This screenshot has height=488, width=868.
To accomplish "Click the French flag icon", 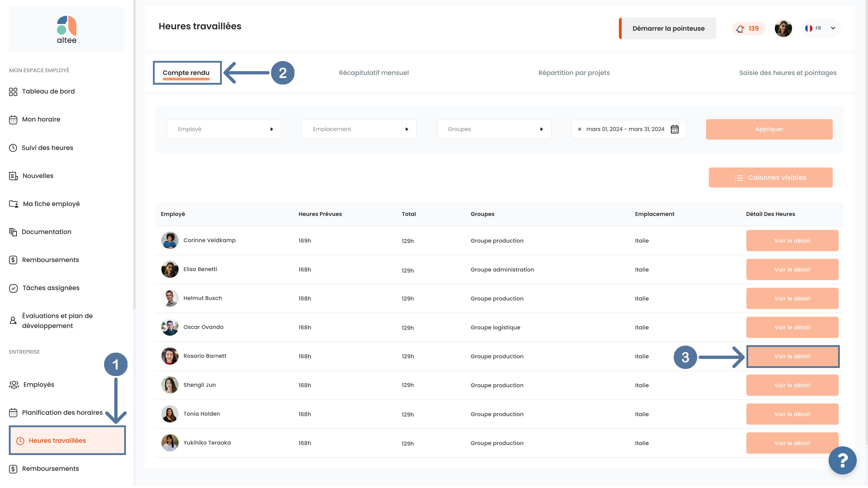I will coord(809,28).
